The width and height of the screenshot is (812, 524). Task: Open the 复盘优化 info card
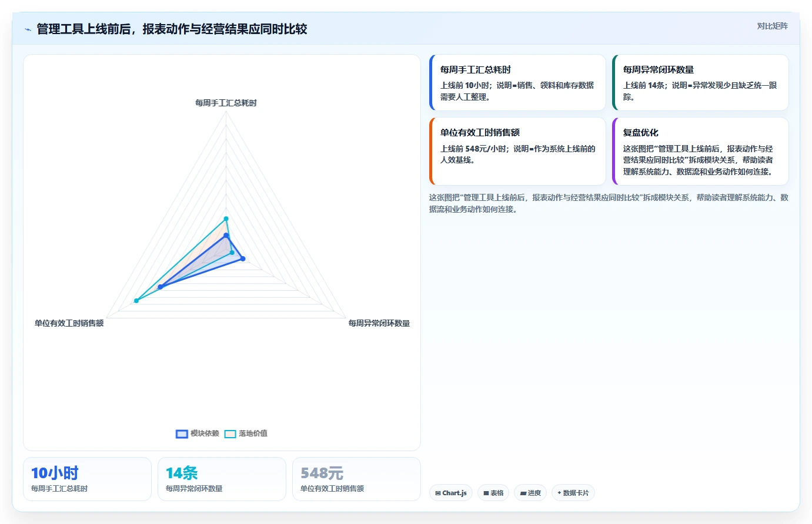(x=700, y=152)
